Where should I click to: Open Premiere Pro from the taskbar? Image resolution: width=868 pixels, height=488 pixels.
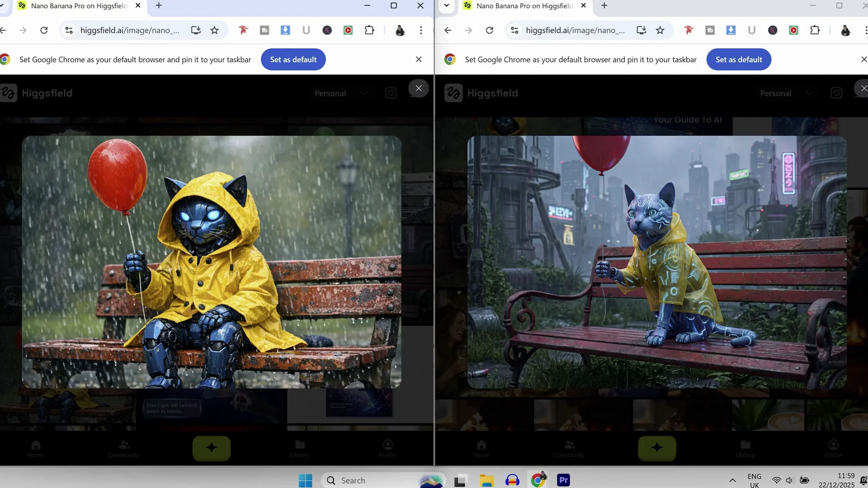(x=563, y=480)
